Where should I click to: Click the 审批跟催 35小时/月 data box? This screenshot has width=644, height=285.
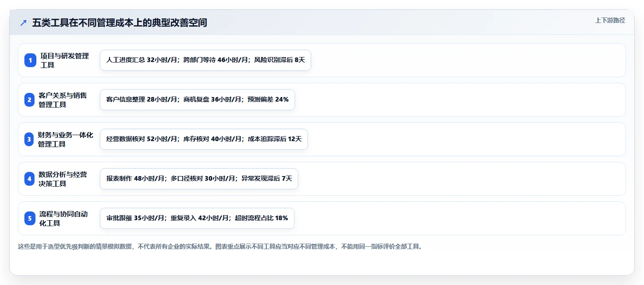pos(197,218)
